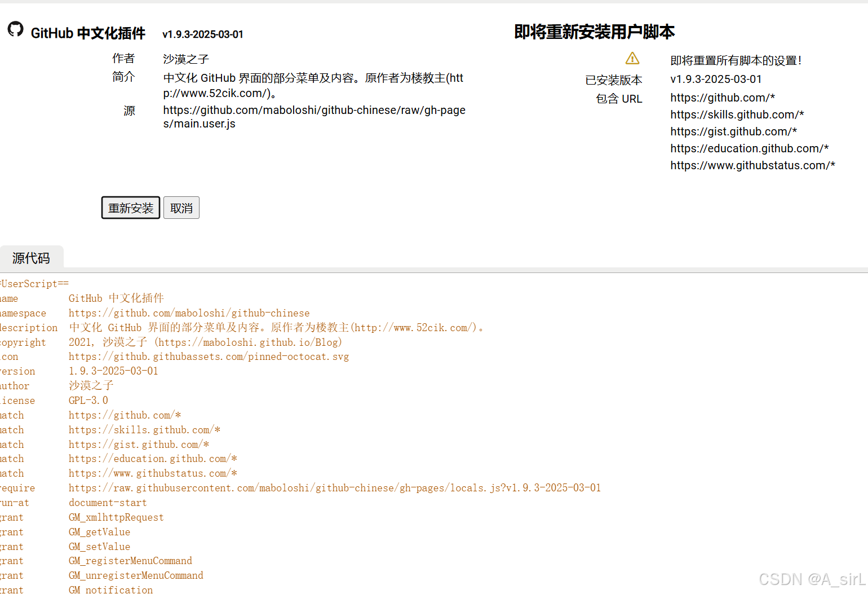Click the https://www.githubstatus.com/* URL
The image size is (868, 594).
pos(753,165)
